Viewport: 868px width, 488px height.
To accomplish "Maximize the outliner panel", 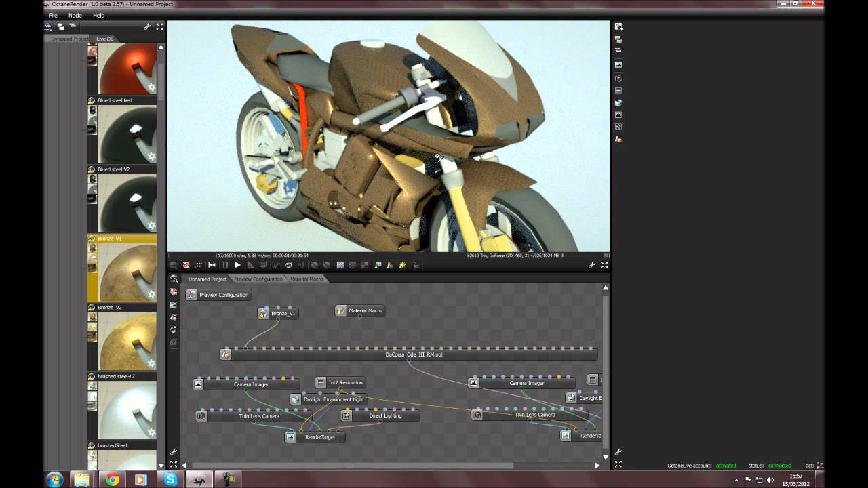I will tap(159, 26).
